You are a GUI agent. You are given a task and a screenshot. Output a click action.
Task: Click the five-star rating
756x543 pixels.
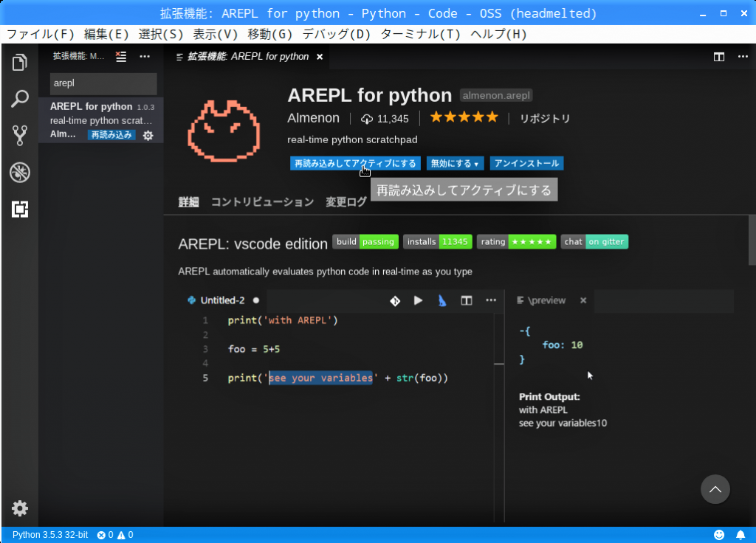click(464, 117)
